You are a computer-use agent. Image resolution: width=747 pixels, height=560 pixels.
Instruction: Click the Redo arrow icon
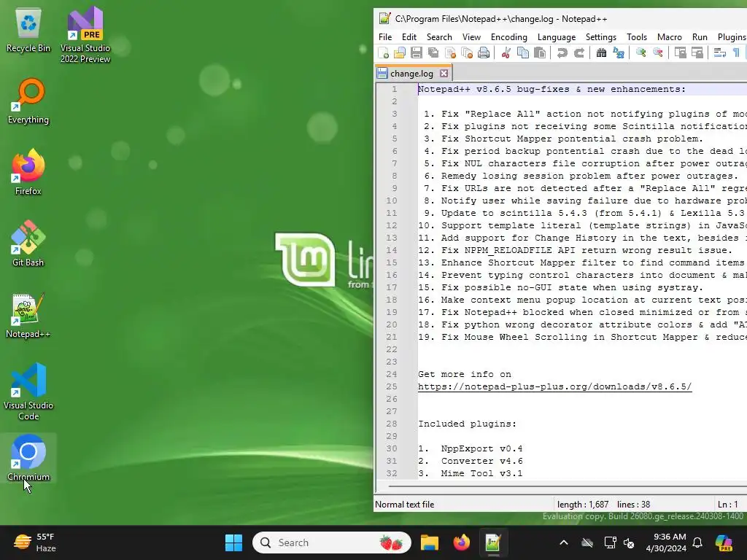(x=578, y=52)
